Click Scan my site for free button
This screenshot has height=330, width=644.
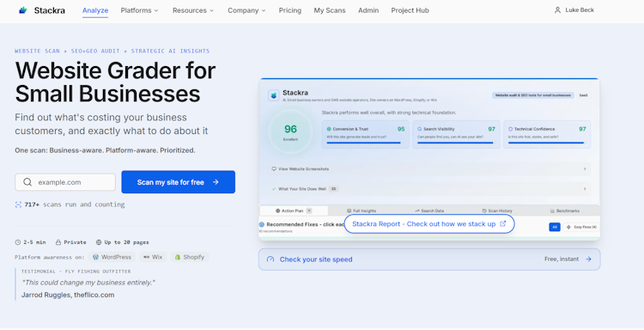[x=179, y=182]
